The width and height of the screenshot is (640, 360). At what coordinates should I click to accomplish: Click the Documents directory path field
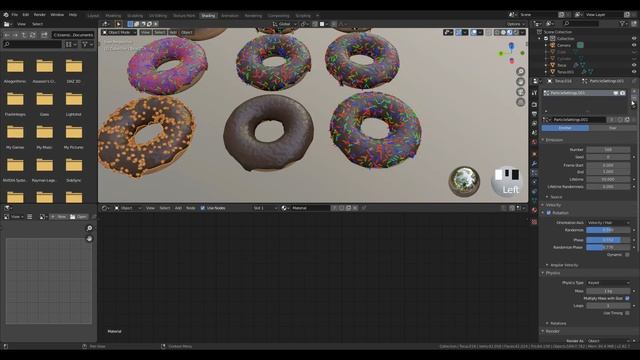point(73,35)
